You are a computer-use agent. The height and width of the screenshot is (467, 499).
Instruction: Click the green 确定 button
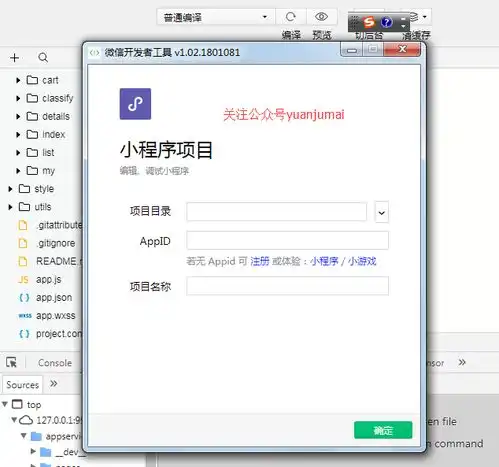(x=383, y=430)
